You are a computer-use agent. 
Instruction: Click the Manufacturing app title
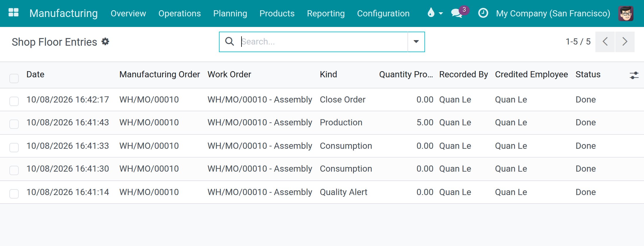tap(64, 13)
